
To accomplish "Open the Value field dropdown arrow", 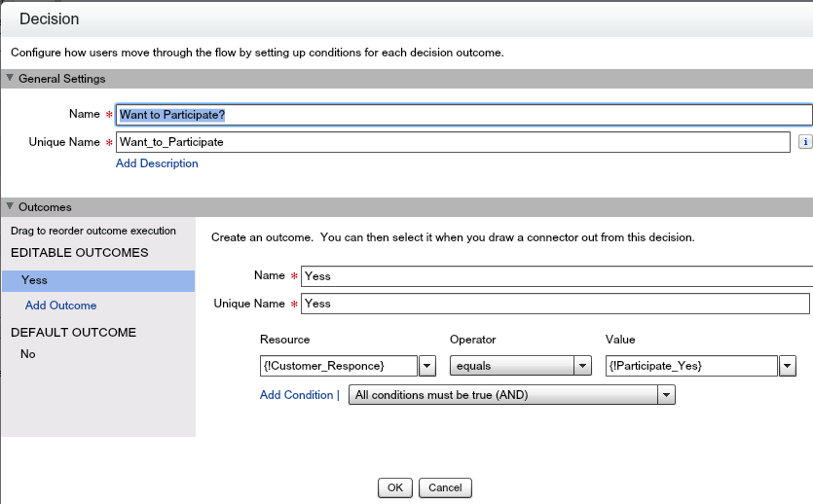I will 788,366.
